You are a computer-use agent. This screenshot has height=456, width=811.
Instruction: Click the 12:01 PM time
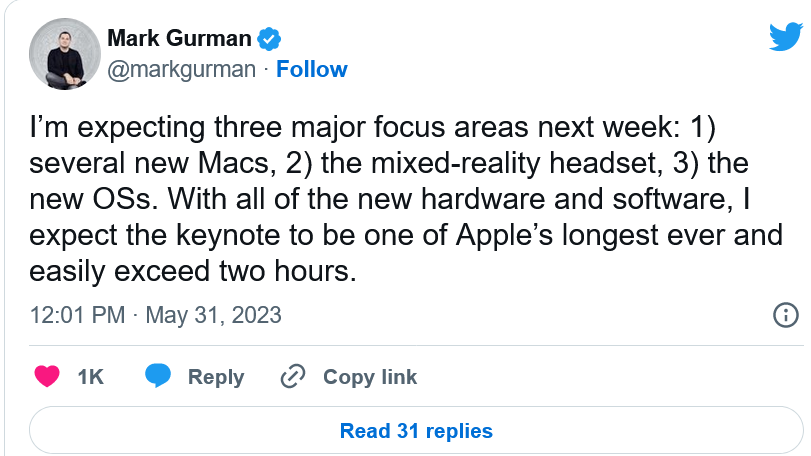78,315
